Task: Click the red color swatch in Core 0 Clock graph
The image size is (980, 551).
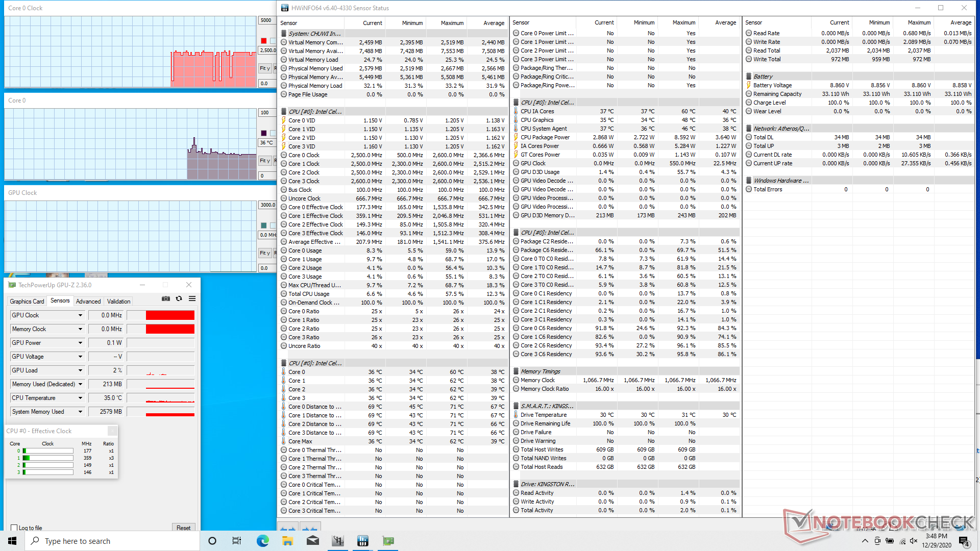Action: click(264, 41)
